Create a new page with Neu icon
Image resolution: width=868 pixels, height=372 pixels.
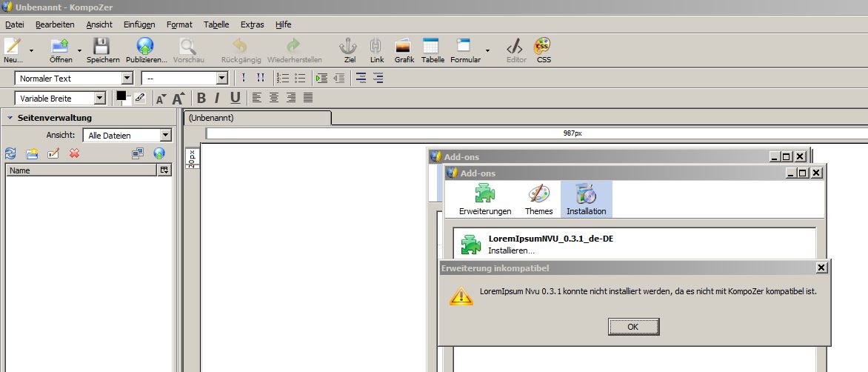click(x=12, y=47)
